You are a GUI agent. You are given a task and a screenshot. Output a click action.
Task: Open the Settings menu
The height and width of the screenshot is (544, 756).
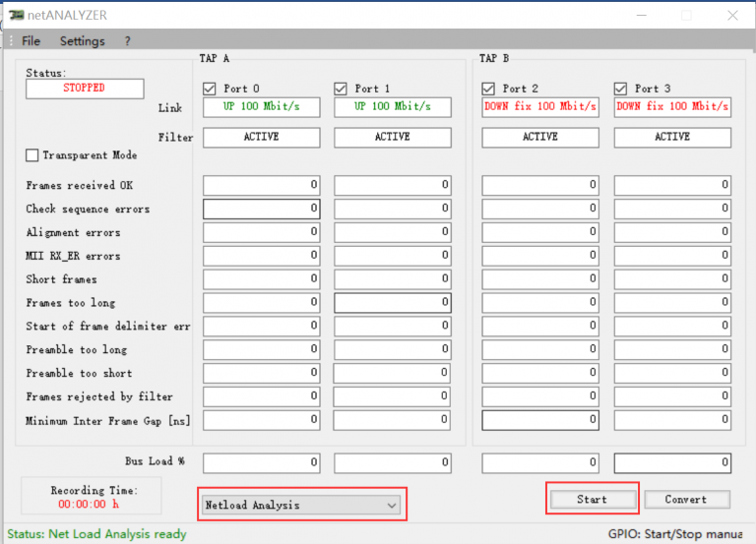pos(82,41)
